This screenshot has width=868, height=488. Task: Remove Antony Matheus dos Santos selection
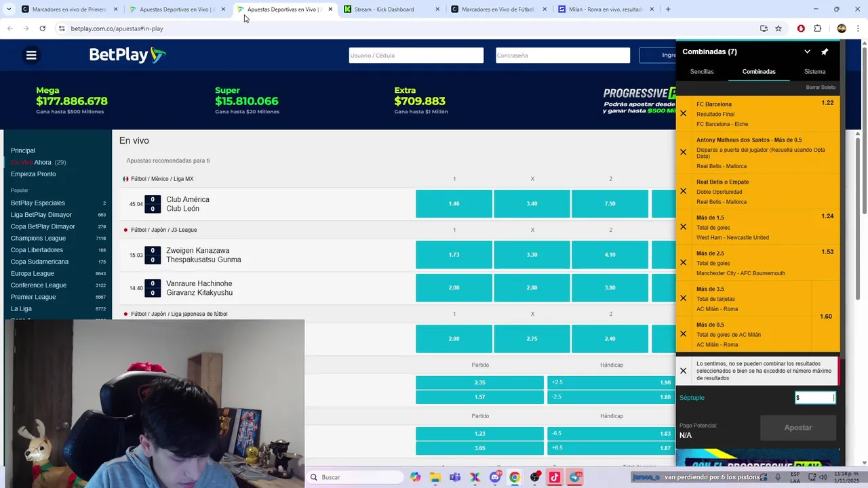click(x=683, y=152)
